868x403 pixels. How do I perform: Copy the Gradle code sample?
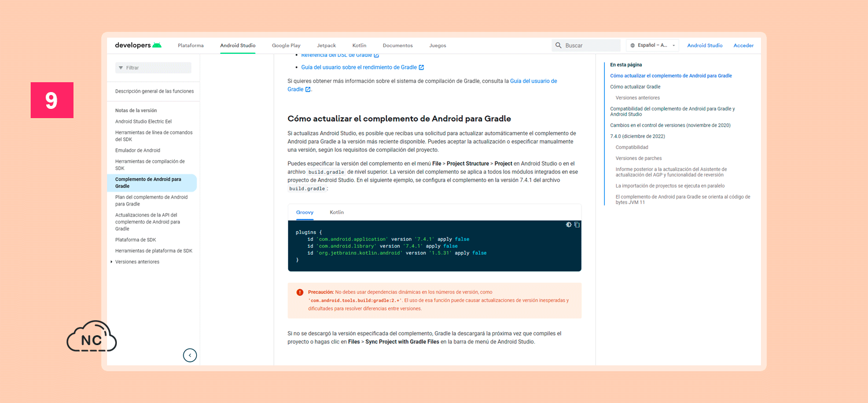coord(577,225)
